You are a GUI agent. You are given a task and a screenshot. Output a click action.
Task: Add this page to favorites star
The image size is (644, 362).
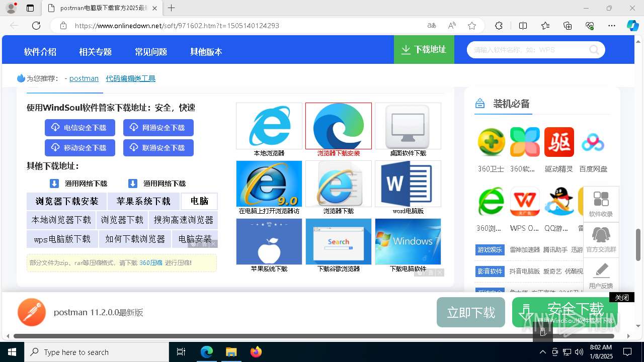pyautogui.click(x=472, y=26)
